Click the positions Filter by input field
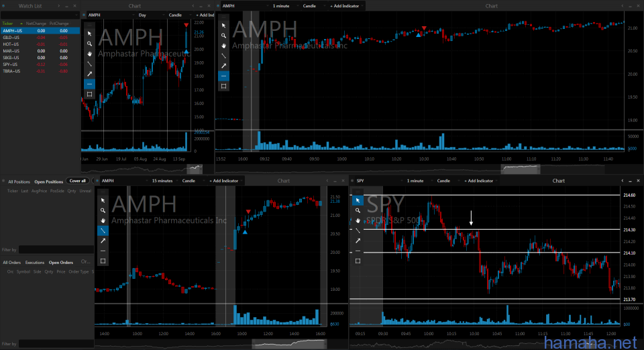 click(x=56, y=250)
